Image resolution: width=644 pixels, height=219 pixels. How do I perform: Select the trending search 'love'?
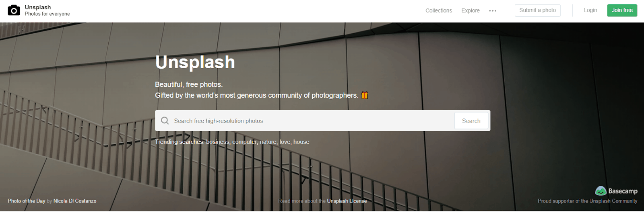point(285,142)
